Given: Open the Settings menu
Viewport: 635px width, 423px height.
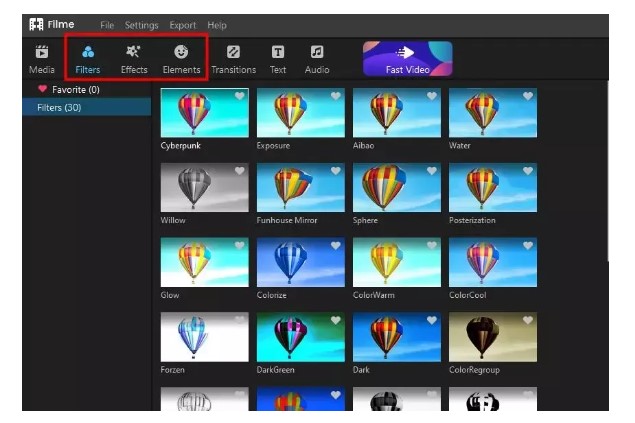Looking at the screenshot, I should click(x=141, y=25).
